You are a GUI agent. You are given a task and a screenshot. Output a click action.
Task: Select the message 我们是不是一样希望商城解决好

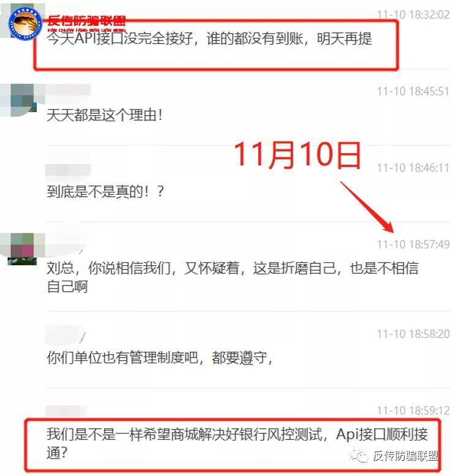point(237,443)
